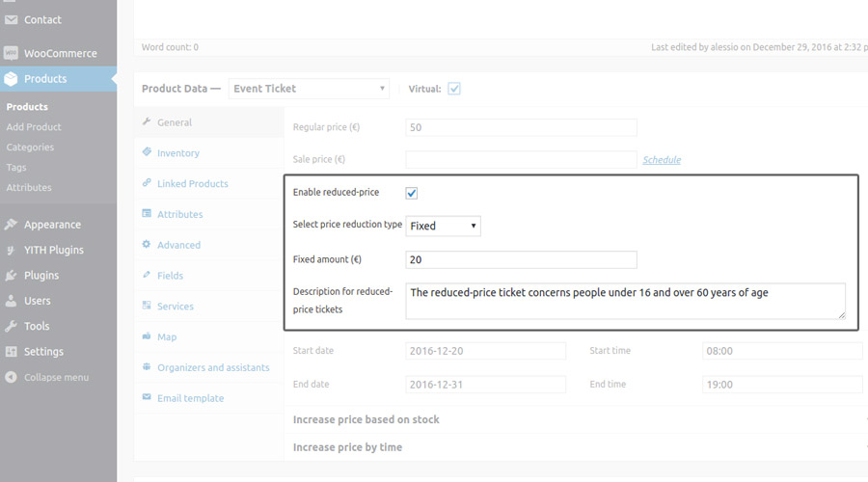Open the Users menu label

click(37, 301)
